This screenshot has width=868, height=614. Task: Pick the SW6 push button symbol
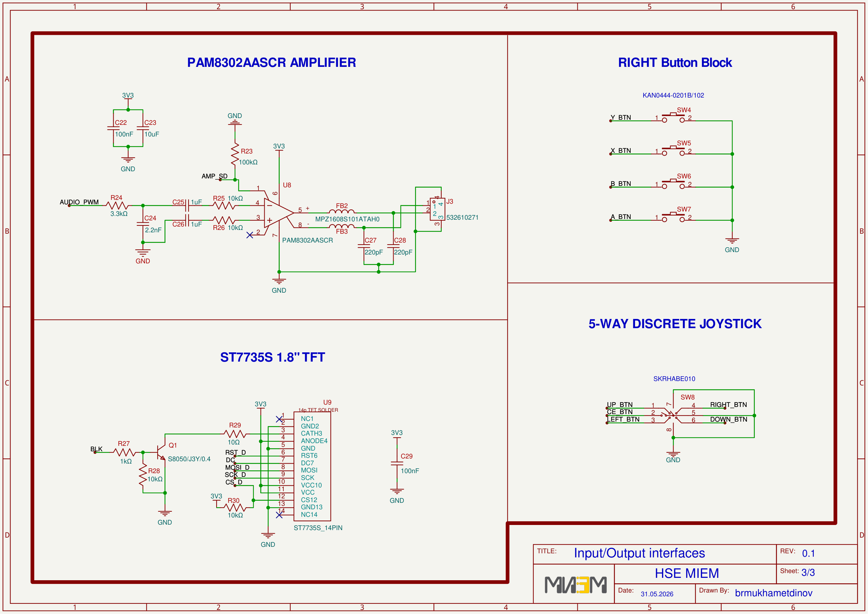(x=673, y=185)
